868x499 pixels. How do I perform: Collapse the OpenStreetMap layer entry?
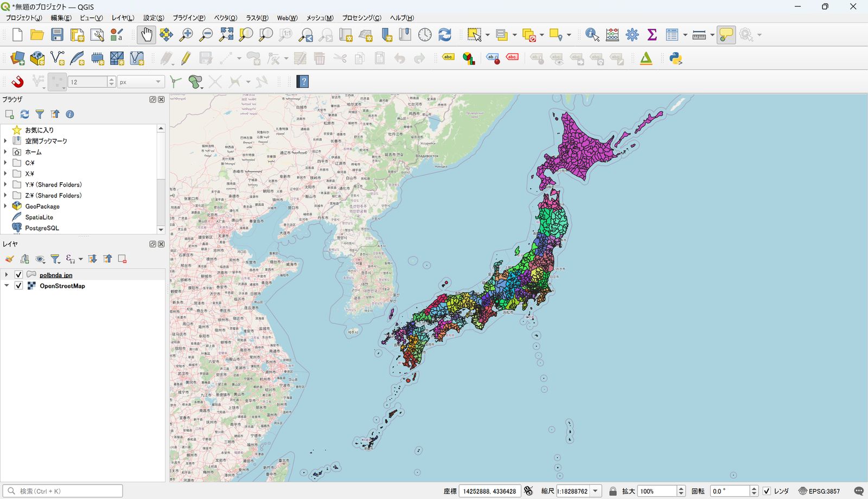pyautogui.click(x=7, y=286)
